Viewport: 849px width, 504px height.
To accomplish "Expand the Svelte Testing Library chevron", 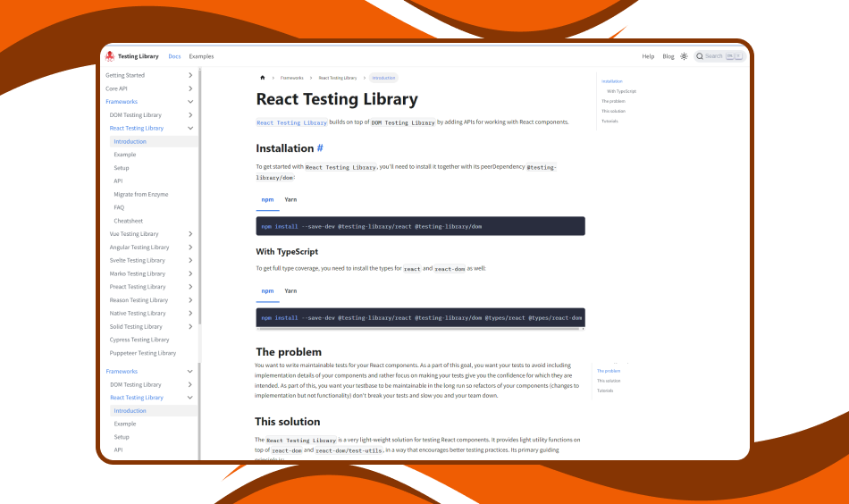I will tap(190, 260).
